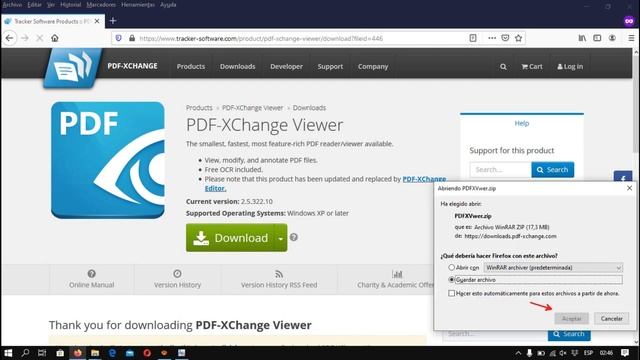The height and width of the screenshot is (360, 640).
Task: Close the 'Abriendo PDFXVwer.zip' dialog
Action: (x=629, y=188)
